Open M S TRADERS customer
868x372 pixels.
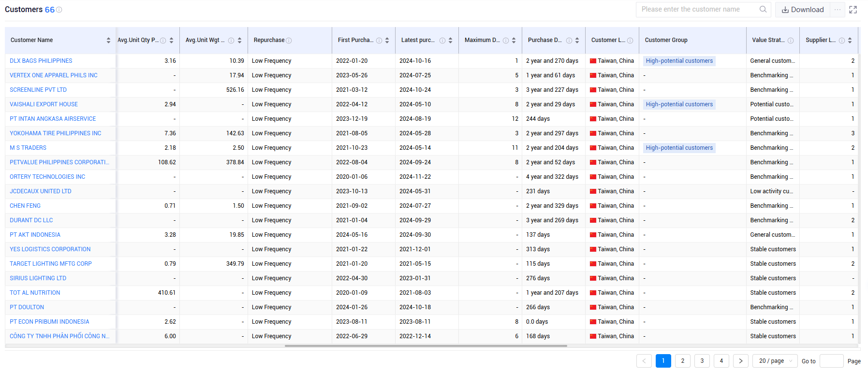coord(28,148)
